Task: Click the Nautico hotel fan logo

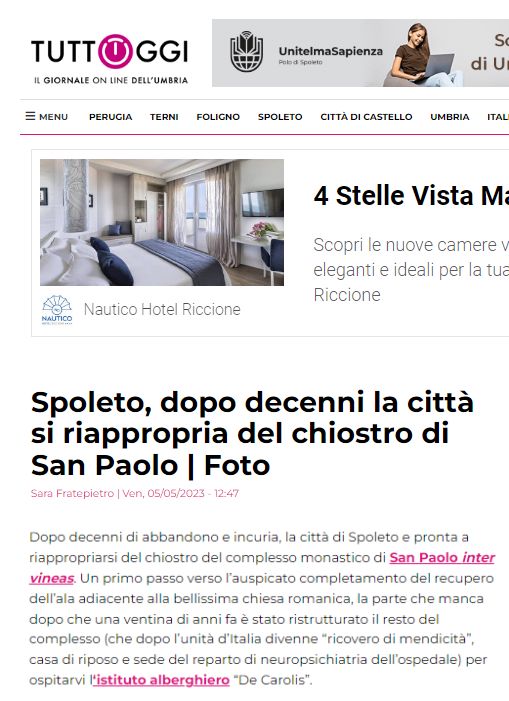Action: click(x=57, y=309)
